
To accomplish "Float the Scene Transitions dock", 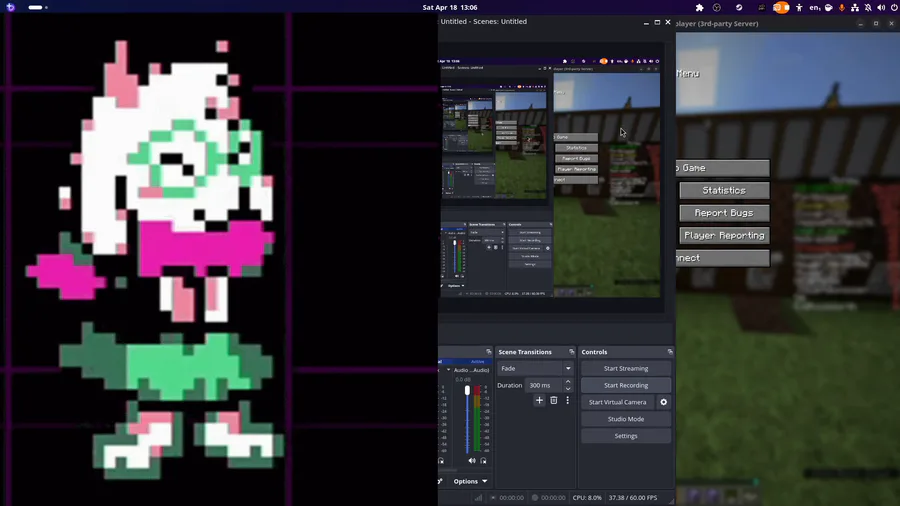I will [572, 352].
